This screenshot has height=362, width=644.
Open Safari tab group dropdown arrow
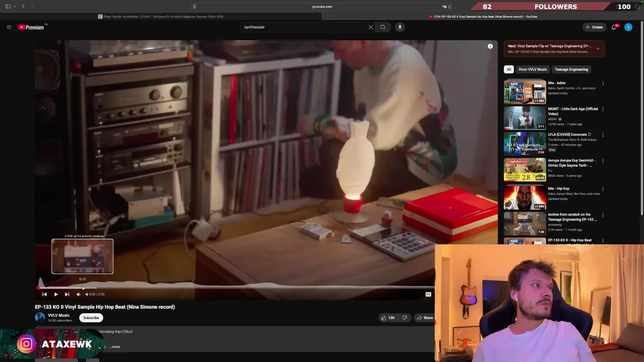pos(15,7)
